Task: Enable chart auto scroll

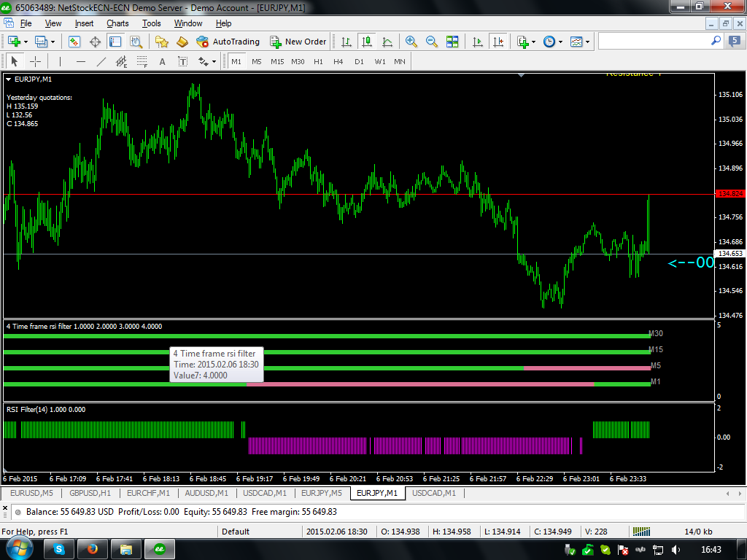Action: click(478, 41)
